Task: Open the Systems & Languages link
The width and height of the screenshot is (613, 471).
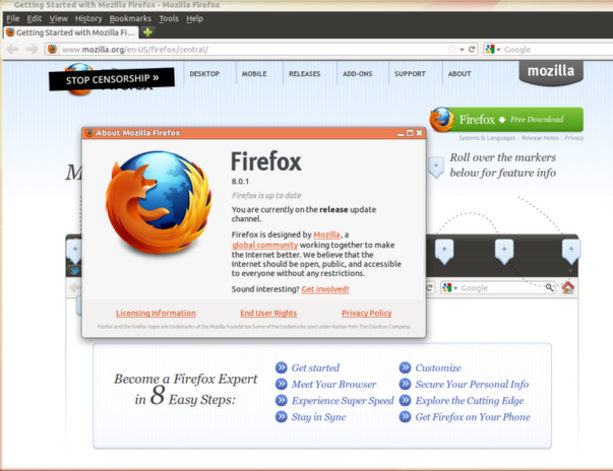Action: pyautogui.click(x=487, y=138)
